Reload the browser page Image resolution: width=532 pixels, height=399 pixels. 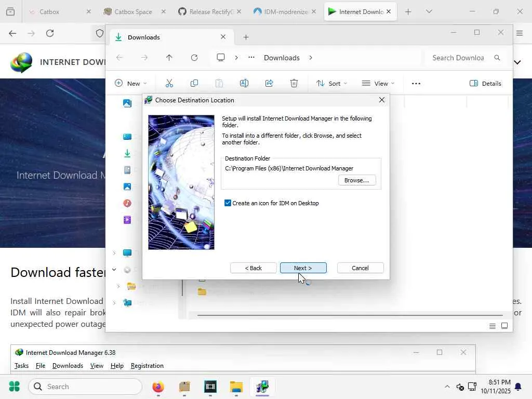pyautogui.click(x=50, y=33)
